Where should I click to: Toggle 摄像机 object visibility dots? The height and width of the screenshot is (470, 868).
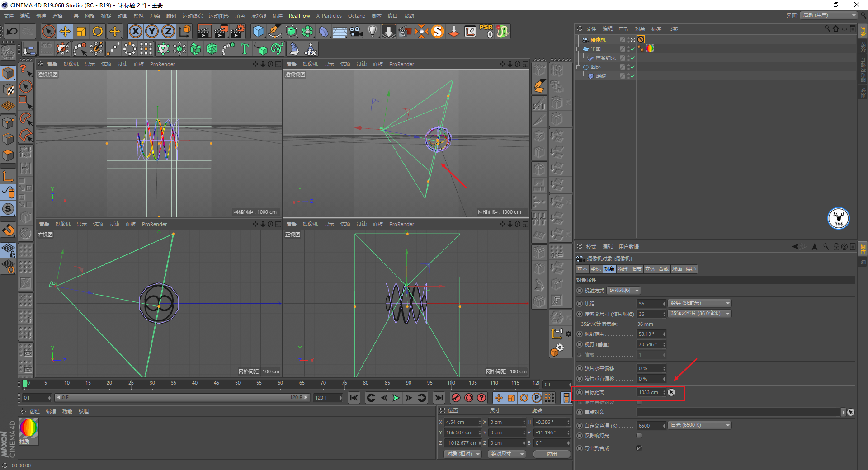(629, 40)
